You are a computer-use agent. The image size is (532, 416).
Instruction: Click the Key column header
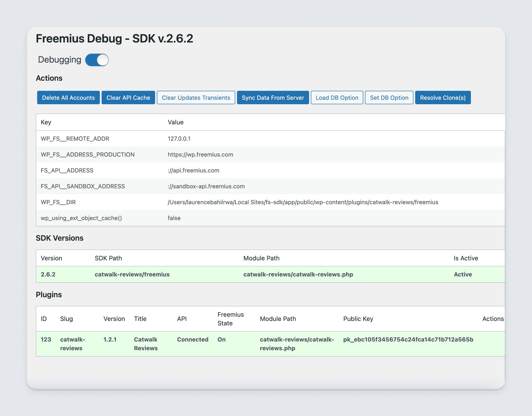click(46, 122)
